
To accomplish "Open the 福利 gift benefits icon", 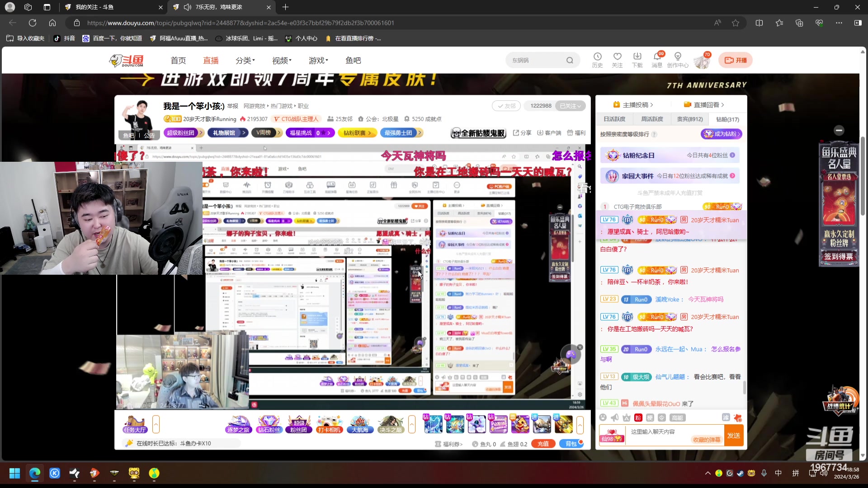I will tap(576, 133).
